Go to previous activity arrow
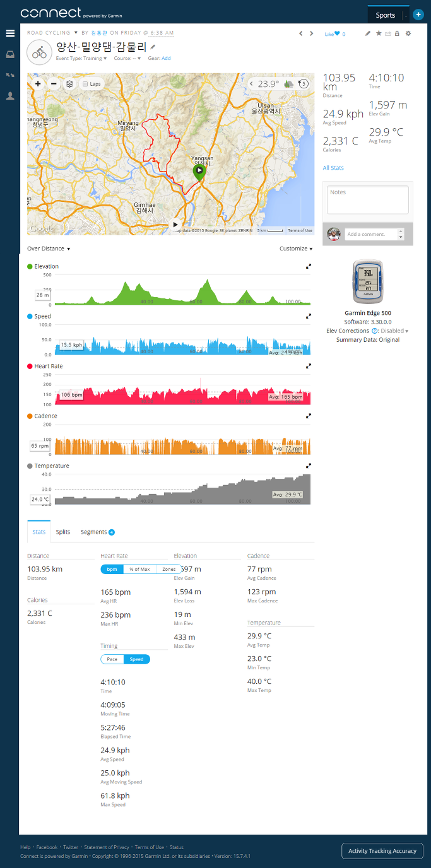This screenshot has width=431, height=868. (x=301, y=33)
